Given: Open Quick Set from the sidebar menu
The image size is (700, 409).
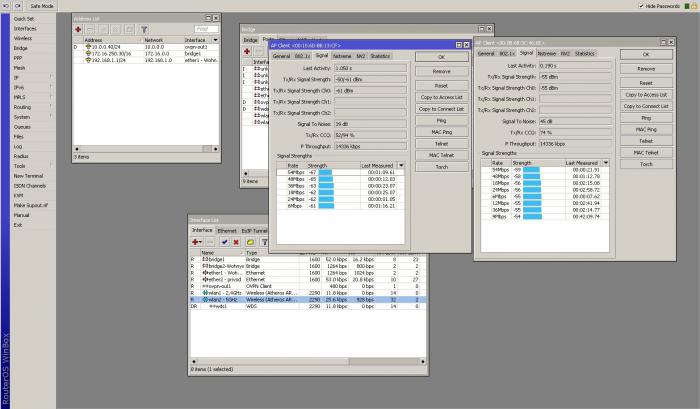Looking at the screenshot, I should [24, 19].
